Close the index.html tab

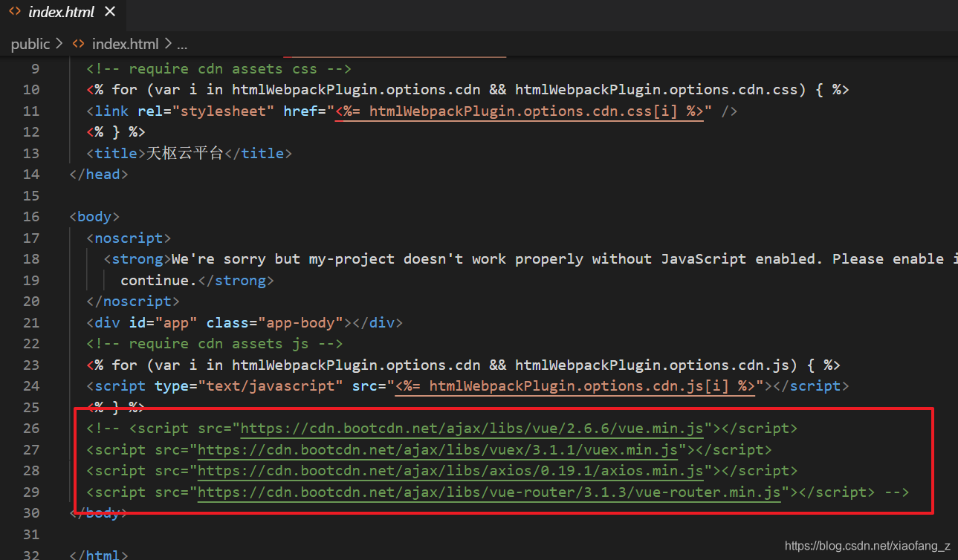(110, 12)
